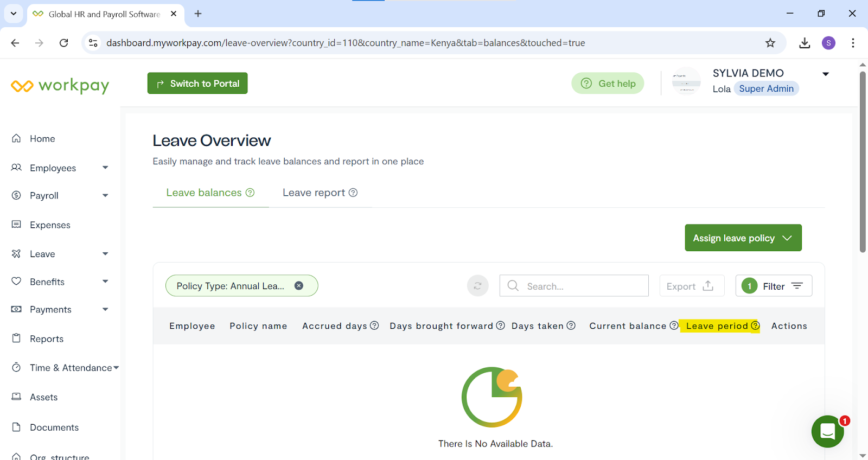Viewport: 868px width, 460px height.
Task: Click the info icon beside Accrued days
Action: 374,325
